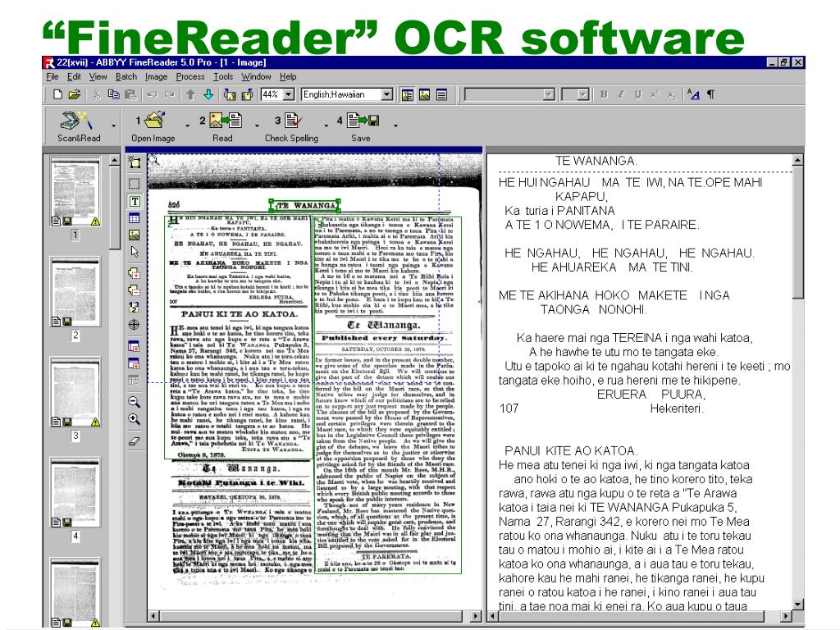Click the Open folder icon in toolbar
Viewport: 840px width, 630px height.
coord(75,95)
